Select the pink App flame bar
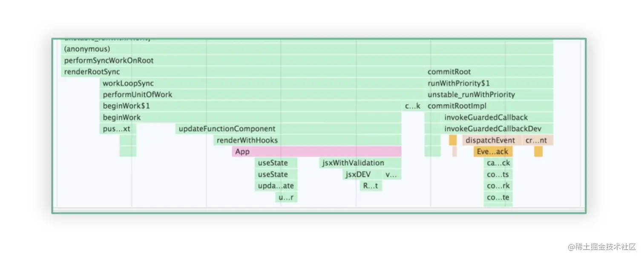This screenshot has height=259, width=644. [316, 151]
